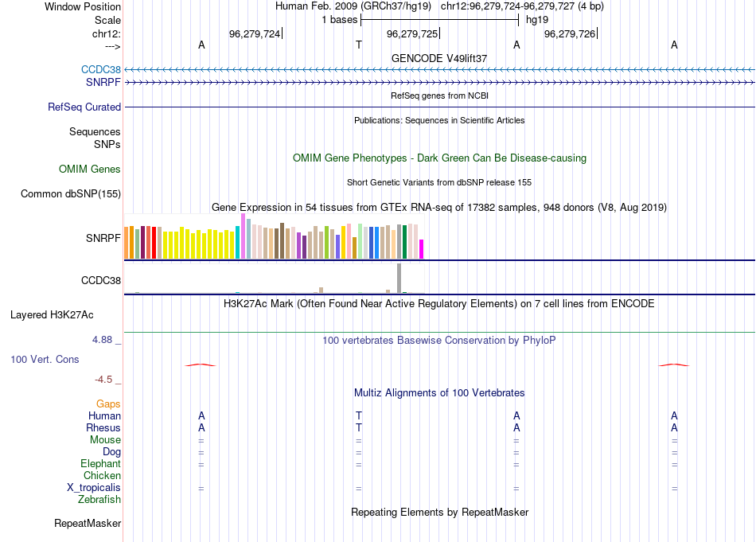Click the Sequences label of Publications track
The width and height of the screenshot is (756, 542).
[95, 131]
